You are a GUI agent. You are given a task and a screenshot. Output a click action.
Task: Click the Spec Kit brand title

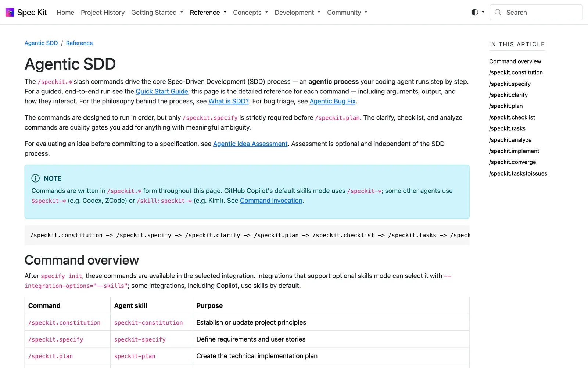click(x=32, y=13)
